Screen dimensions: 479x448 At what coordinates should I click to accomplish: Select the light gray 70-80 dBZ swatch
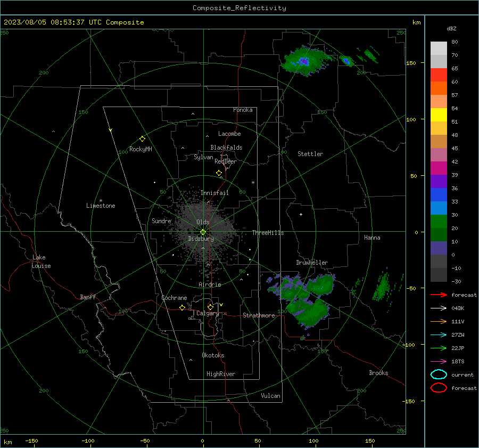pyautogui.click(x=439, y=48)
